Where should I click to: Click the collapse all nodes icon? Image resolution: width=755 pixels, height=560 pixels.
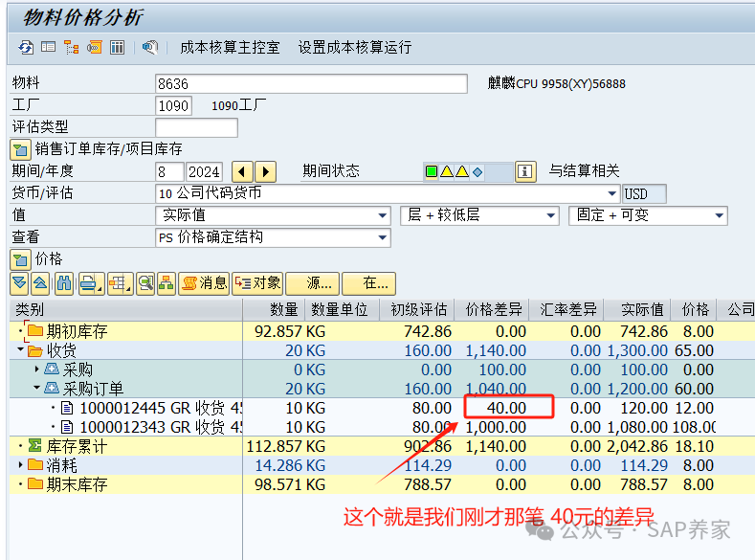(40, 282)
